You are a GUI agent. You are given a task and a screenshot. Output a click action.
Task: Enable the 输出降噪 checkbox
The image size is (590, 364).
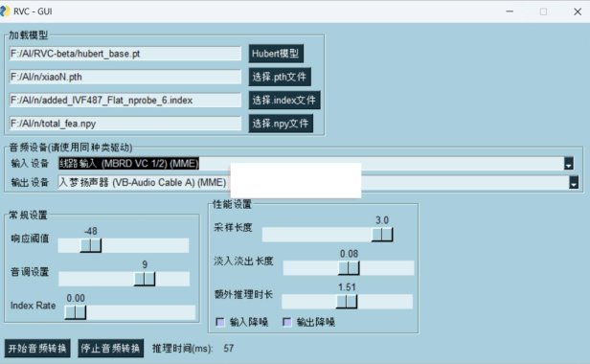click(286, 322)
